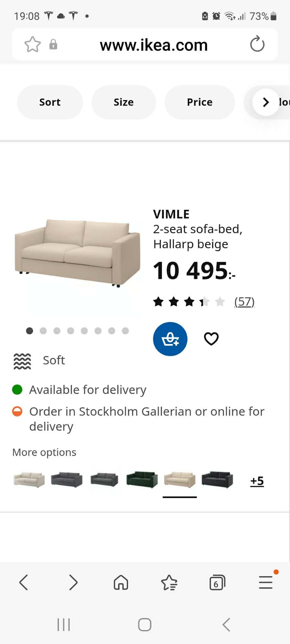Bookmark page with address bar star
The width and height of the screenshot is (290, 644).
(33, 44)
